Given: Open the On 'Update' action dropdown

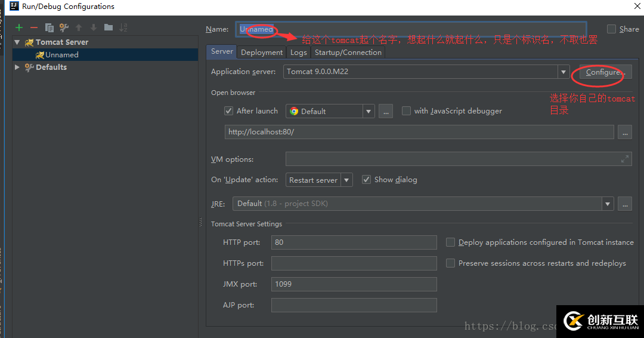Looking at the screenshot, I should pyautogui.click(x=346, y=180).
